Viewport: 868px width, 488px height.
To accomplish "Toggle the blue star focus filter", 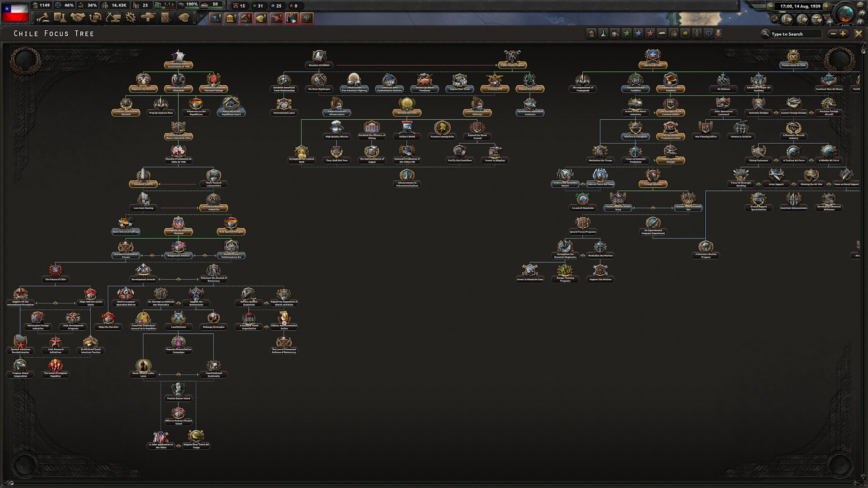I will click(x=639, y=33).
